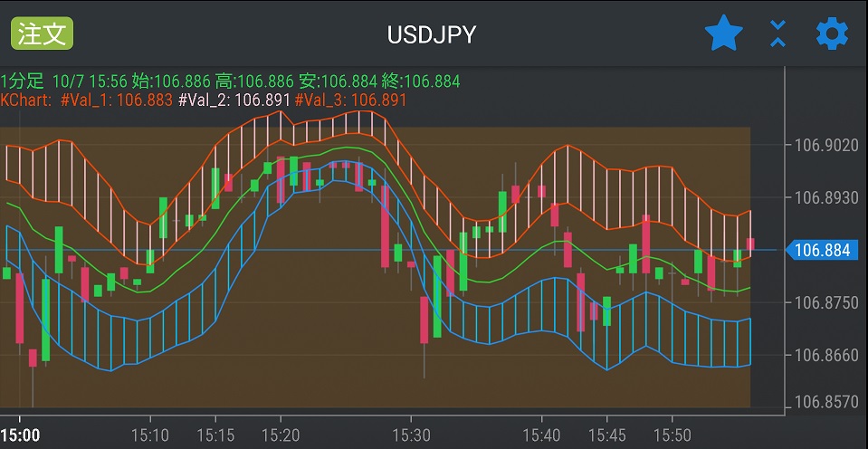Screen dimensions: 868x449
Task: Click the 15:10 time axis label
Action: click(150, 435)
